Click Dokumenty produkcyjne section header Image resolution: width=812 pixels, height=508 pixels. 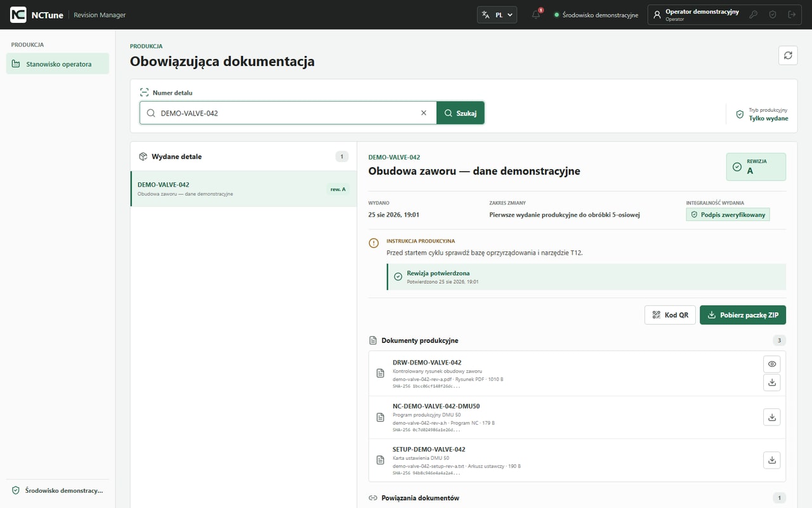coord(420,340)
